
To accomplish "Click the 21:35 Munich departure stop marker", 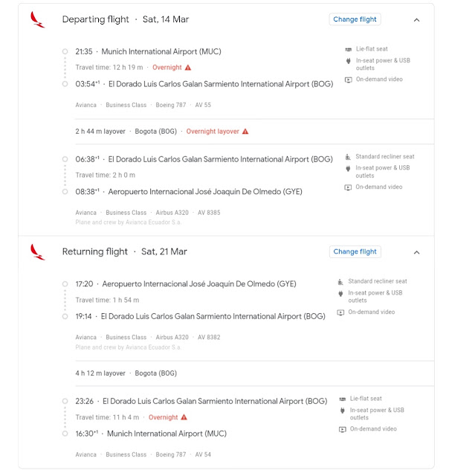I will point(65,51).
